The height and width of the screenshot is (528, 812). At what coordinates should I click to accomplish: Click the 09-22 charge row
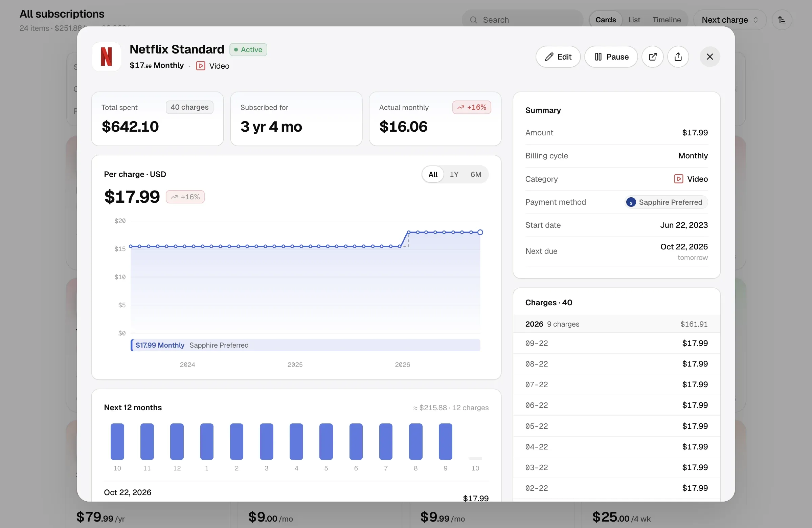coord(616,343)
